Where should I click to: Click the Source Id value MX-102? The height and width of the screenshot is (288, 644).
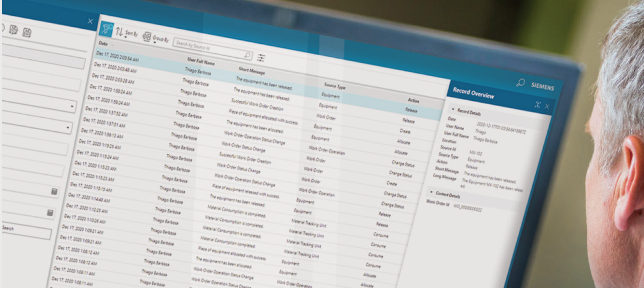coord(475,152)
